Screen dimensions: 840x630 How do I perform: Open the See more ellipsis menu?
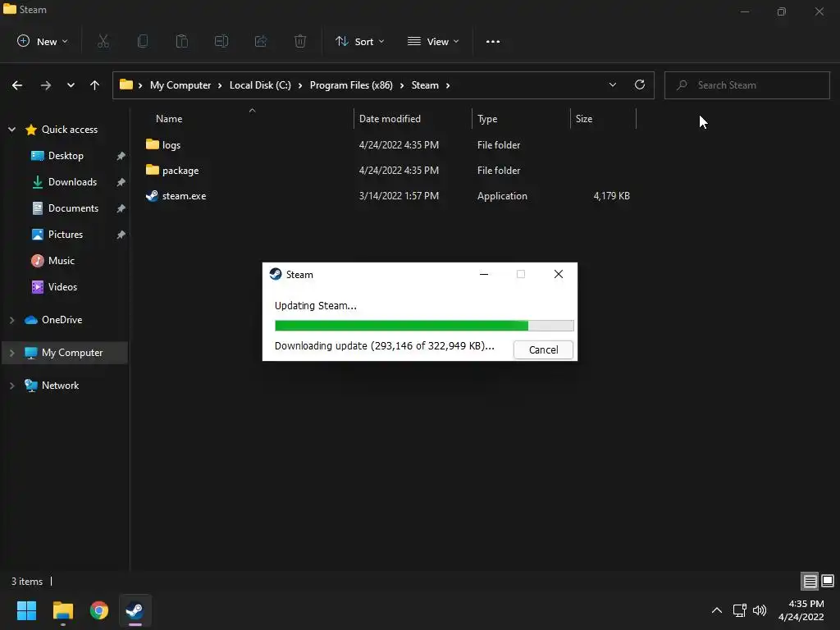(493, 41)
